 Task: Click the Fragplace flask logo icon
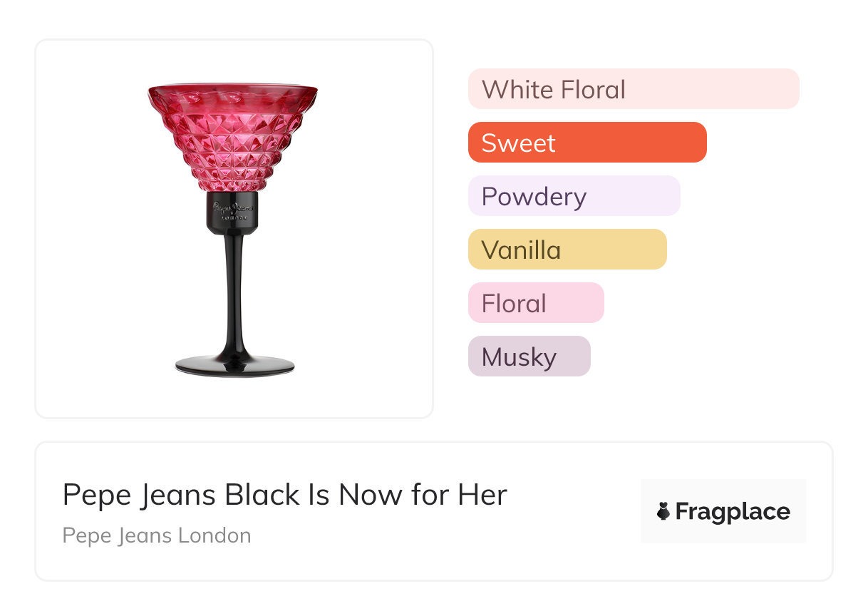(x=663, y=512)
